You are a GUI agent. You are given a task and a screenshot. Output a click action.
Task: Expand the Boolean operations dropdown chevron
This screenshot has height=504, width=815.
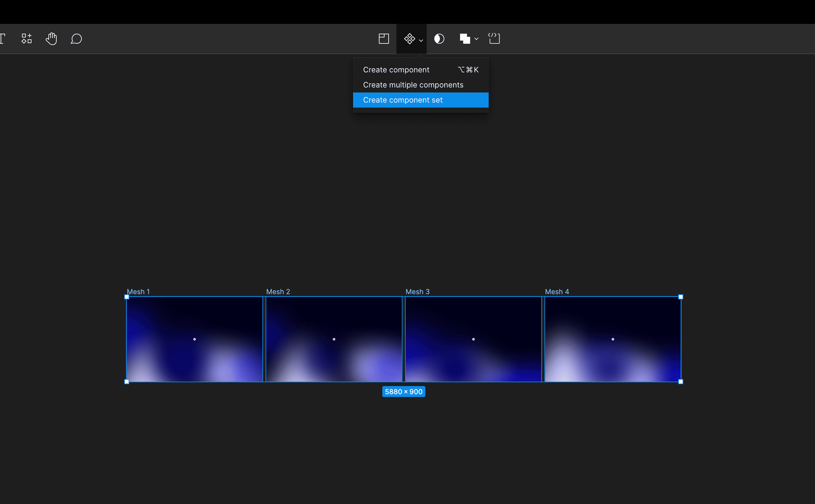coord(476,39)
